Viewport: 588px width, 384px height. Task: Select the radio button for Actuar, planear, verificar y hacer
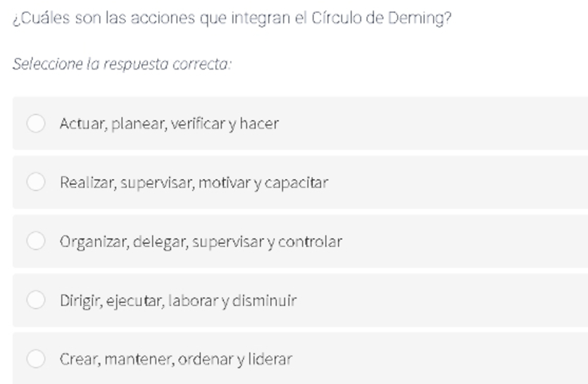pos(36,123)
